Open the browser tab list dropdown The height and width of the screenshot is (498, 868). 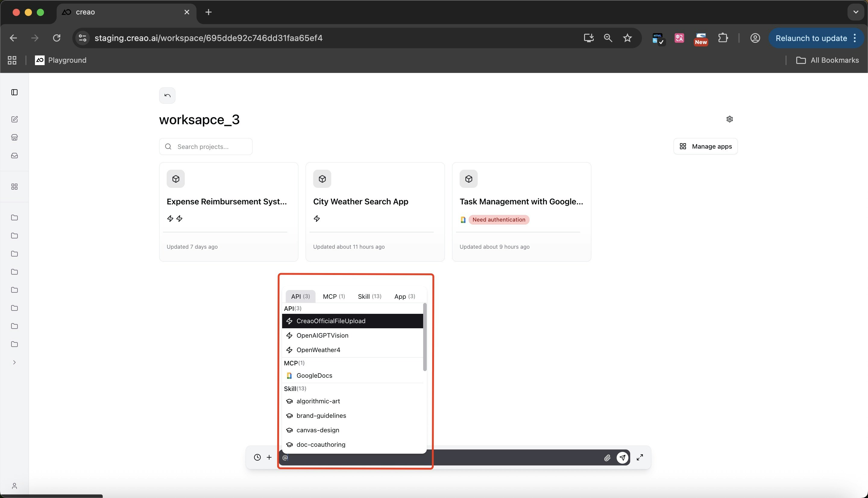pyautogui.click(x=855, y=12)
